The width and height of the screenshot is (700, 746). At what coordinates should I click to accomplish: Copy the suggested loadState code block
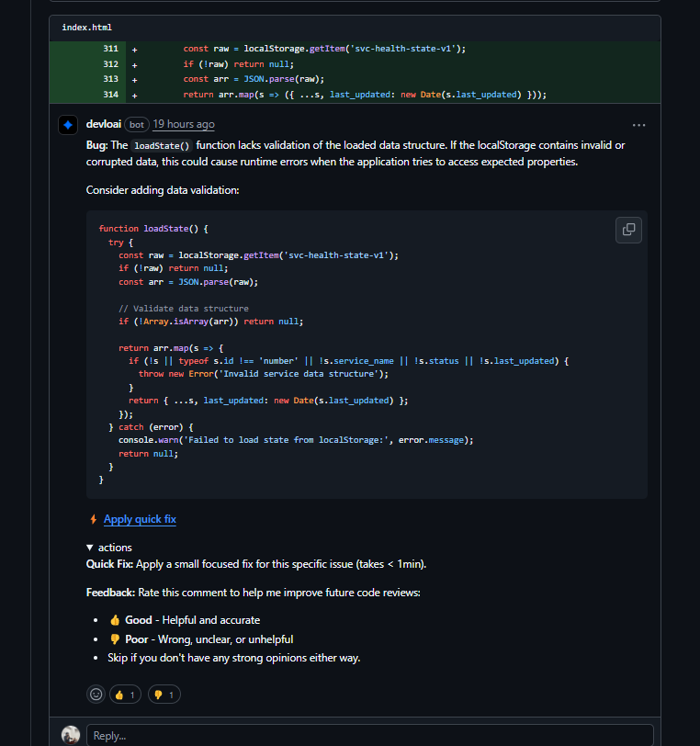(x=628, y=230)
